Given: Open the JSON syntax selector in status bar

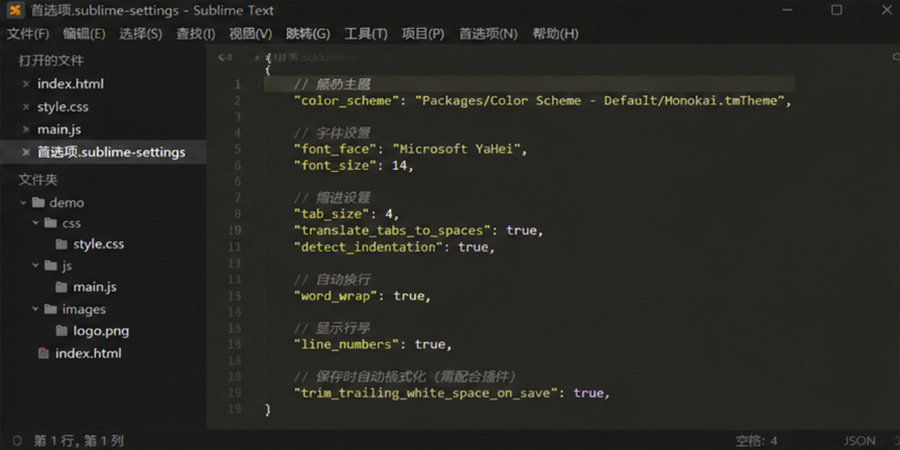Looking at the screenshot, I should point(860,441).
